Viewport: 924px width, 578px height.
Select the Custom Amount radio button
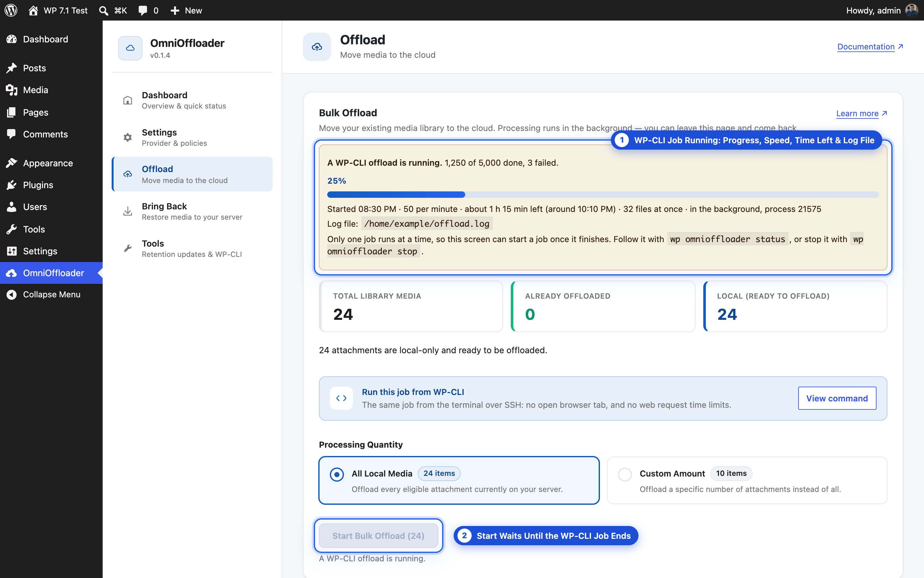pyautogui.click(x=625, y=474)
